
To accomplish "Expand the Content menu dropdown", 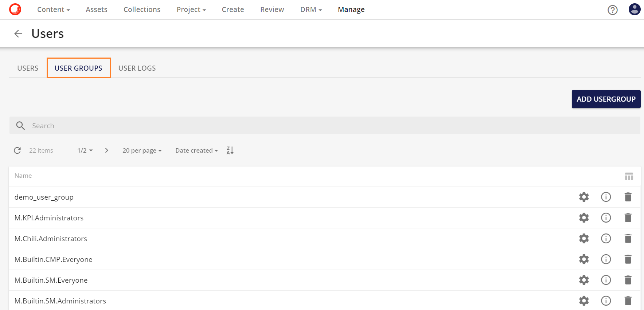I will [53, 9].
